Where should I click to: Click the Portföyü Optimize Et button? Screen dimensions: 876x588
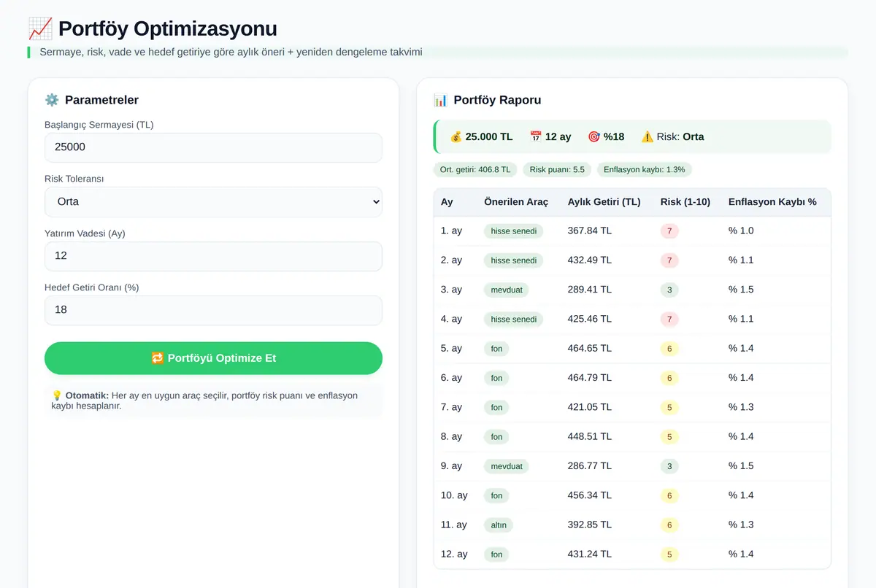click(213, 358)
